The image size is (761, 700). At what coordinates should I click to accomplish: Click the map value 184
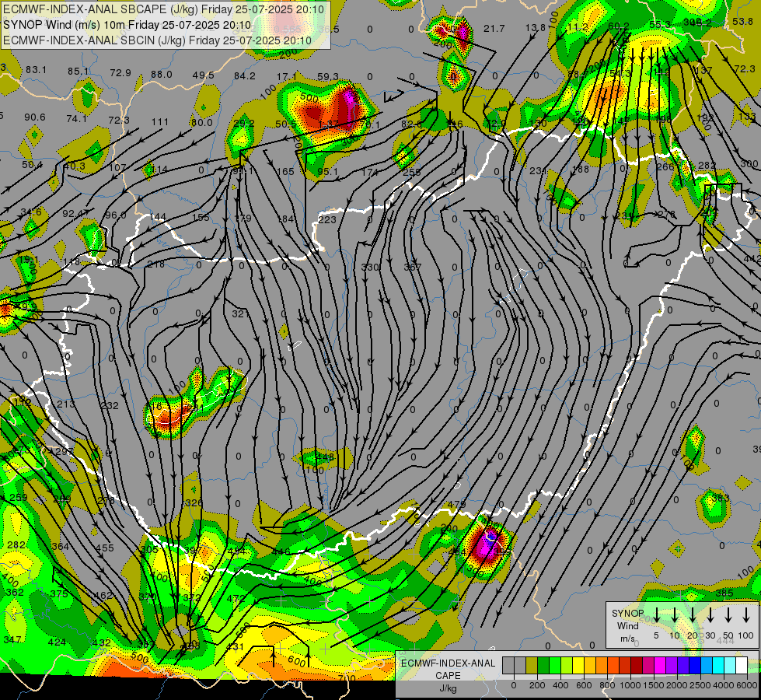pos(285,219)
